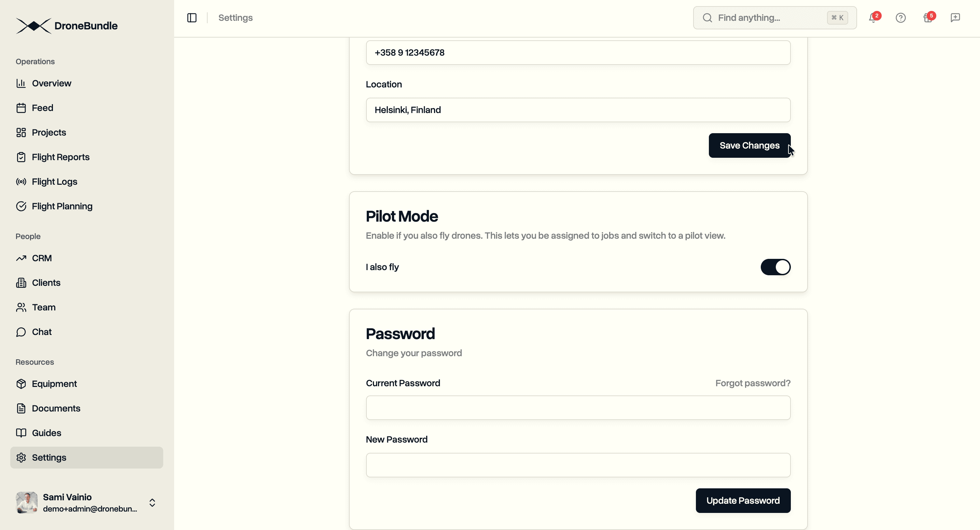Go to the Equipment page
Viewport: 980px width, 530px height.
click(x=54, y=384)
